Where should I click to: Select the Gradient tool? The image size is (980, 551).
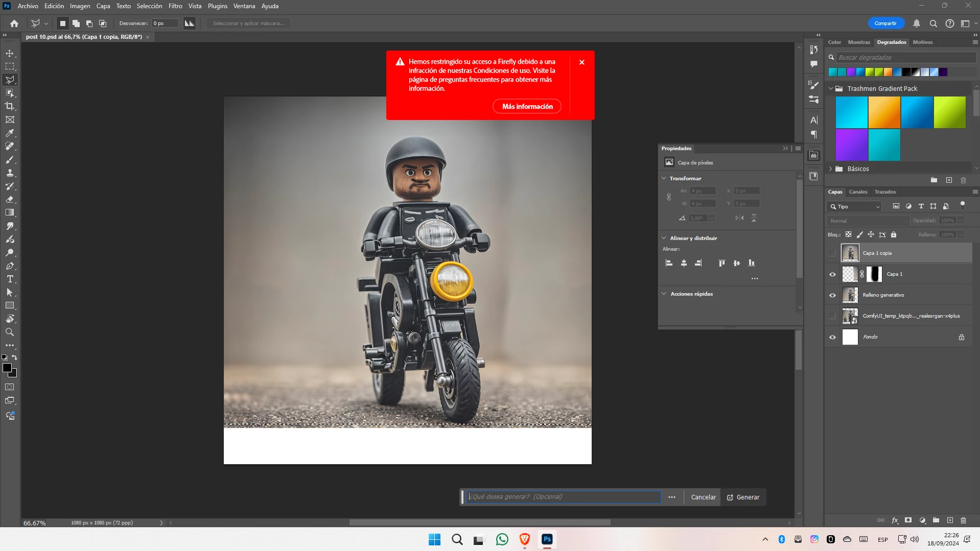click(x=10, y=212)
